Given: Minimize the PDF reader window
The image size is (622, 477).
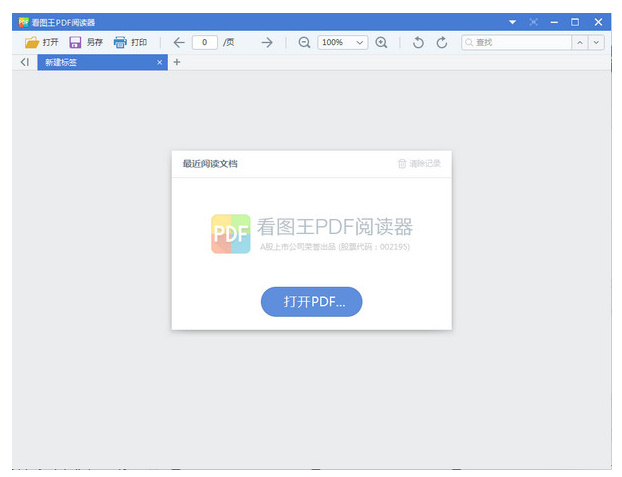Looking at the screenshot, I should click(x=554, y=22).
